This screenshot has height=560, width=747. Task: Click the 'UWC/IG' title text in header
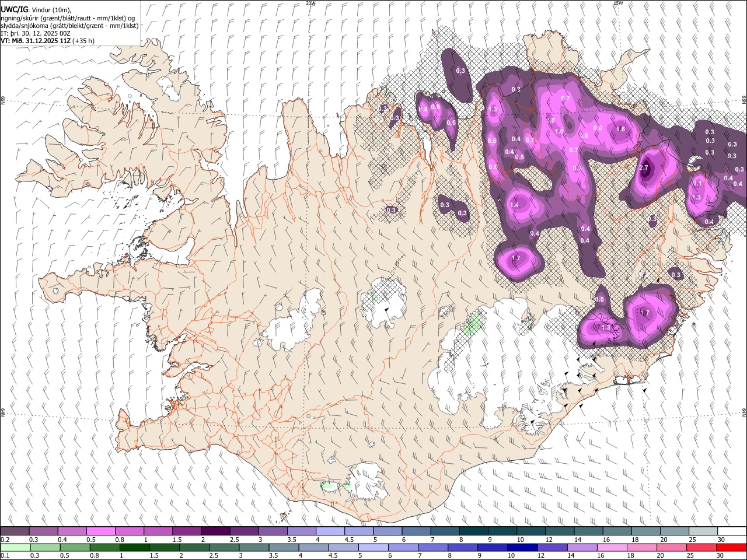(x=14, y=10)
